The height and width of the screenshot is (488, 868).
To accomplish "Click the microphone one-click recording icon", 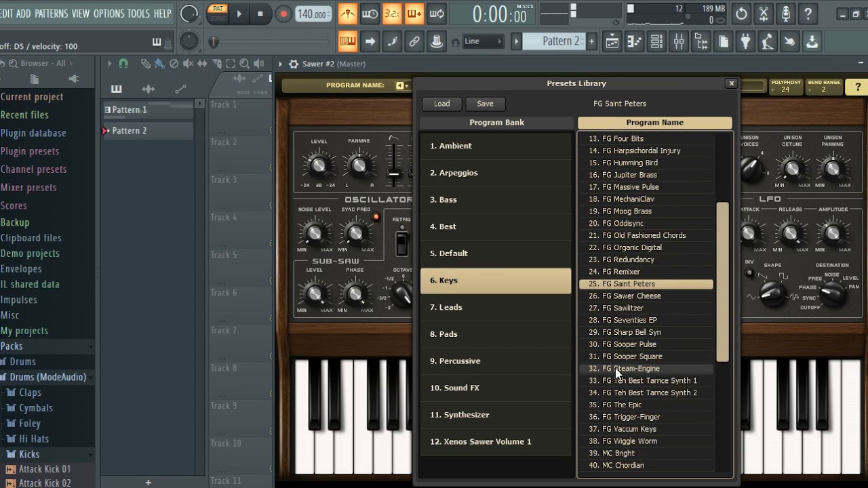I will click(x=786, y=14).
